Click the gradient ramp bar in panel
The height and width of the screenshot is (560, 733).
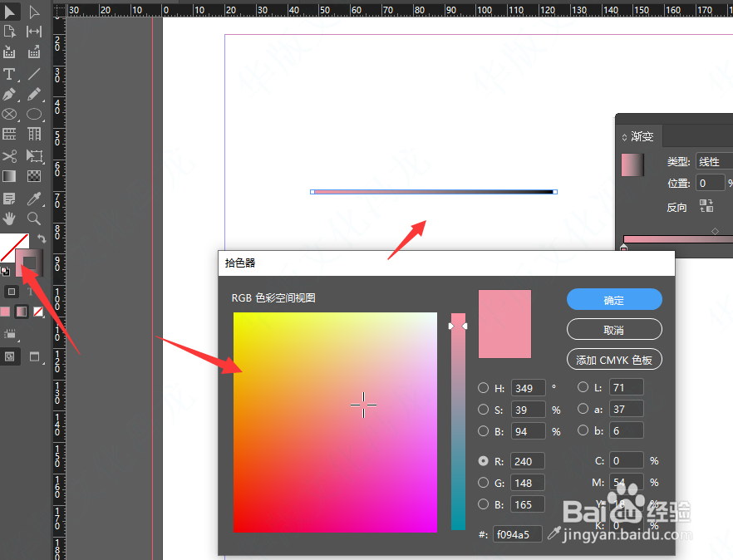click(x=678, y=239)
